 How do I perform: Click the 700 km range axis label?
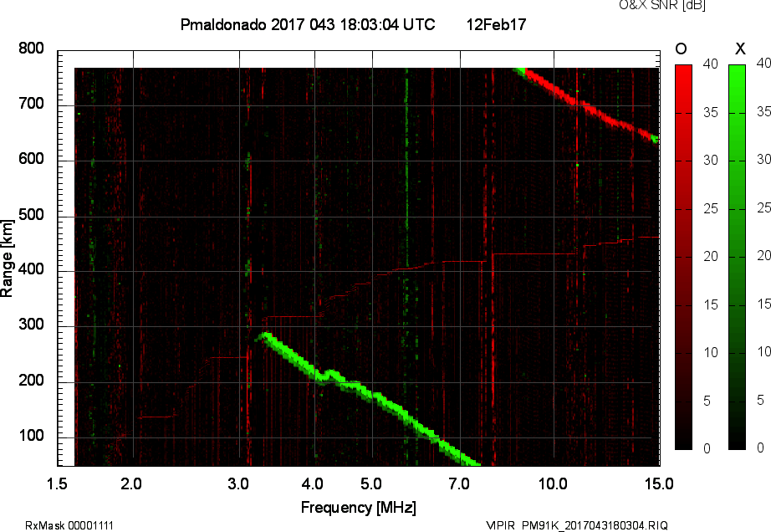tap(31, 104)
